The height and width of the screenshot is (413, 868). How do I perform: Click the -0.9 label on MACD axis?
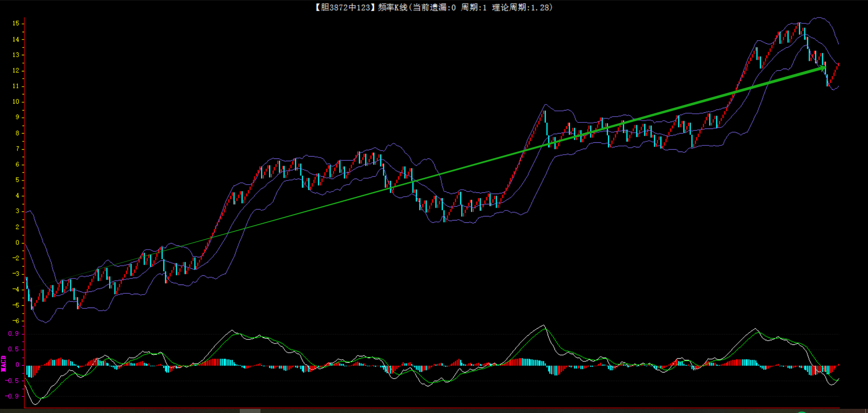[13, 396]
